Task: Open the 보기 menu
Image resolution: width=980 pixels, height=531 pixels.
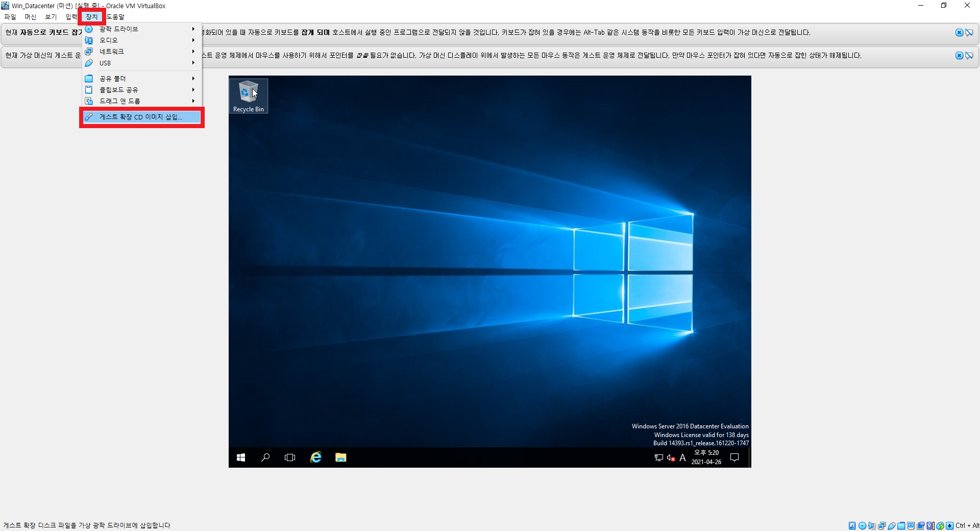Action: point(51,17)
